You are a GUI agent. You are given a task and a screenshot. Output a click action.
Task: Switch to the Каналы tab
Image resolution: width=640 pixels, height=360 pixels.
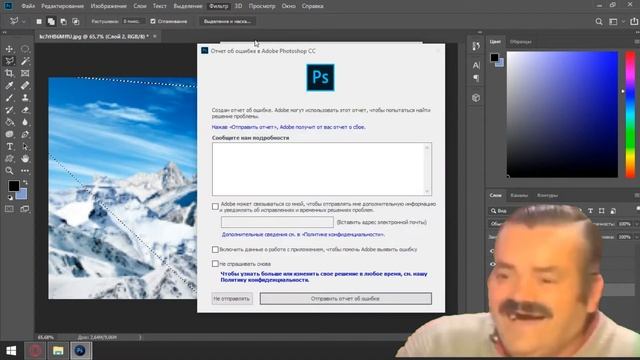(519, 196)
